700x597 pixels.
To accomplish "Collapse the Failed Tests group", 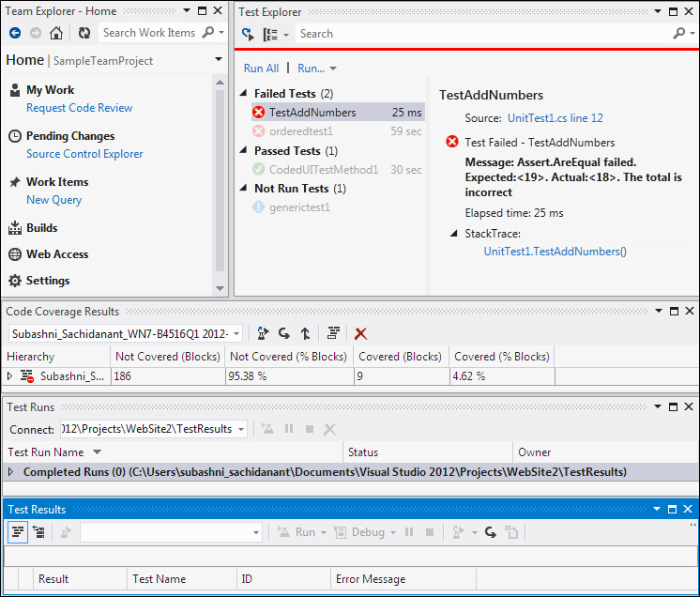I will (x=243, y=93).
